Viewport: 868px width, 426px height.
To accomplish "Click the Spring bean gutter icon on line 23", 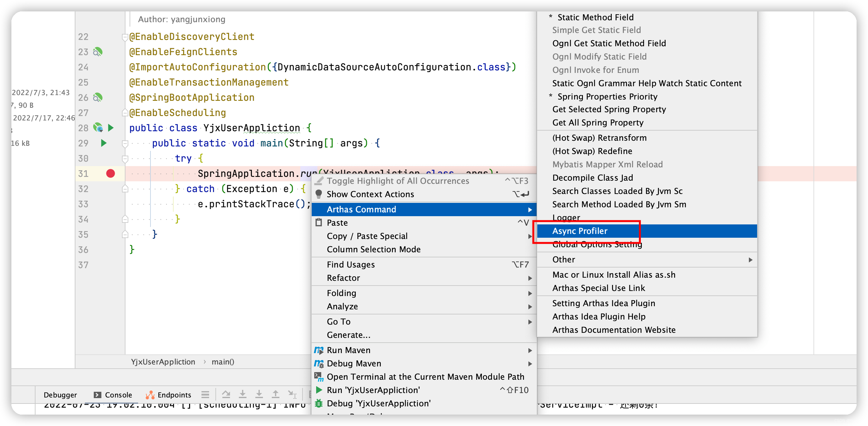I will coord(98,52).
